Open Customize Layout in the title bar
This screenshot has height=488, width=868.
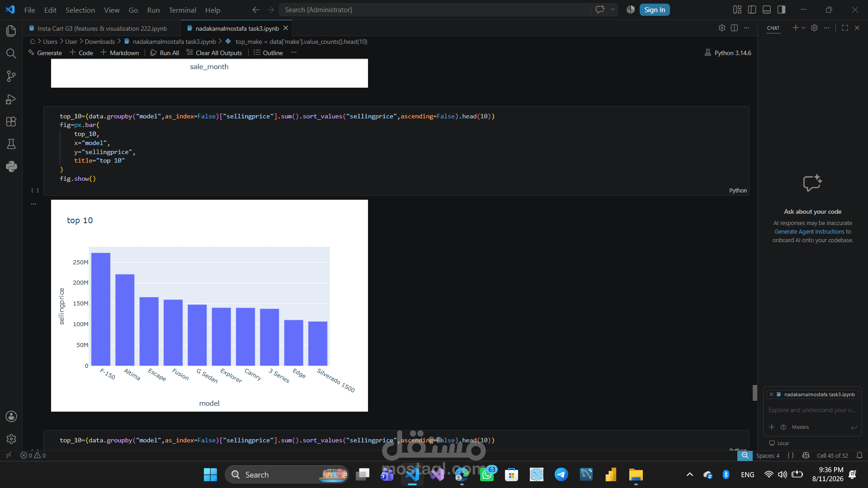pos(737,9)
